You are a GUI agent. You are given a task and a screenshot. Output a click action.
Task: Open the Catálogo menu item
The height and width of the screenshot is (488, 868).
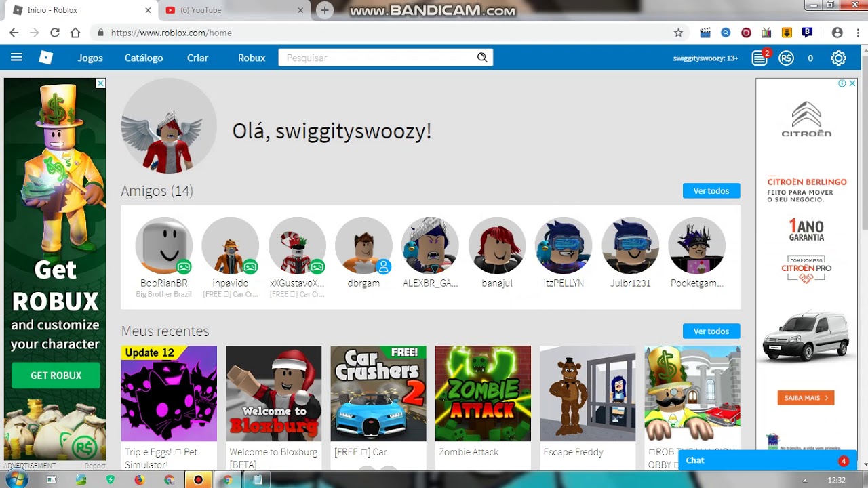coord(144,58)
